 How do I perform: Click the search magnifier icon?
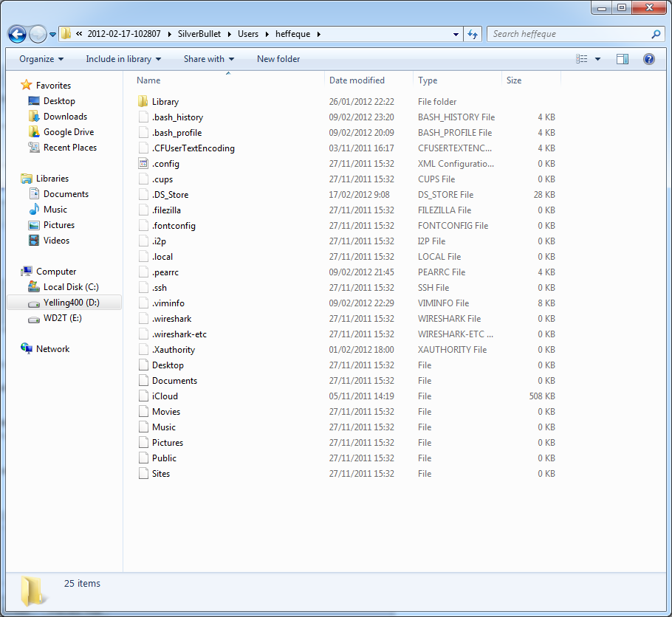tap(656, 34)
